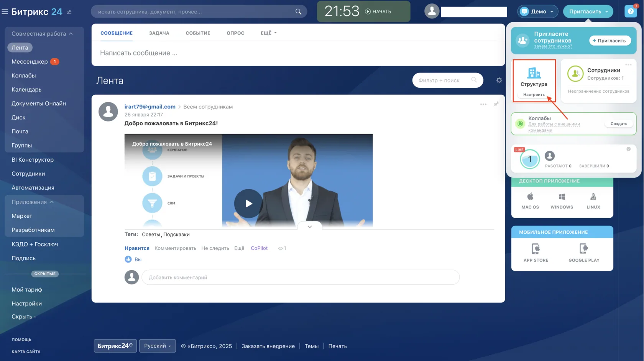Open App Store mobile app link
This screenshot has height=361, width=644.
[536, 253]
